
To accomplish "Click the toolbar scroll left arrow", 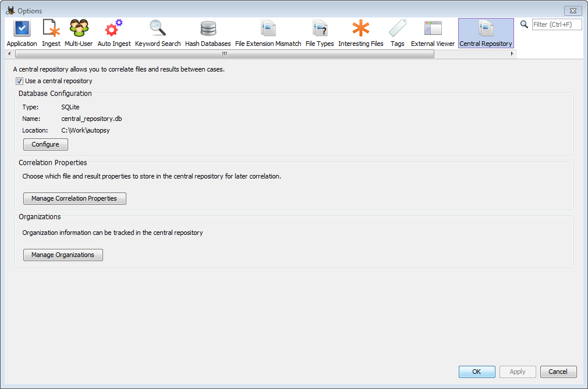I will pyautogui.click(x=9, y=54).
